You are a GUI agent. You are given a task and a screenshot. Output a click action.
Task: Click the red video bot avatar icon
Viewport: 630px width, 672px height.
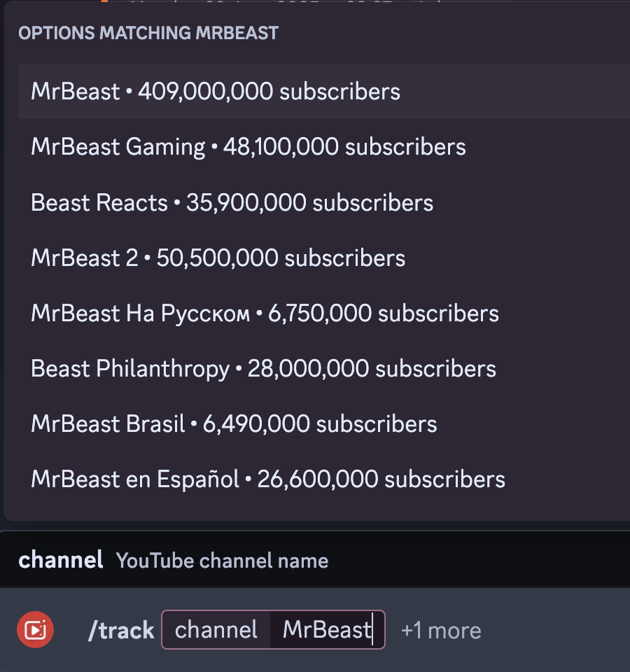click(x=35, y=629)
